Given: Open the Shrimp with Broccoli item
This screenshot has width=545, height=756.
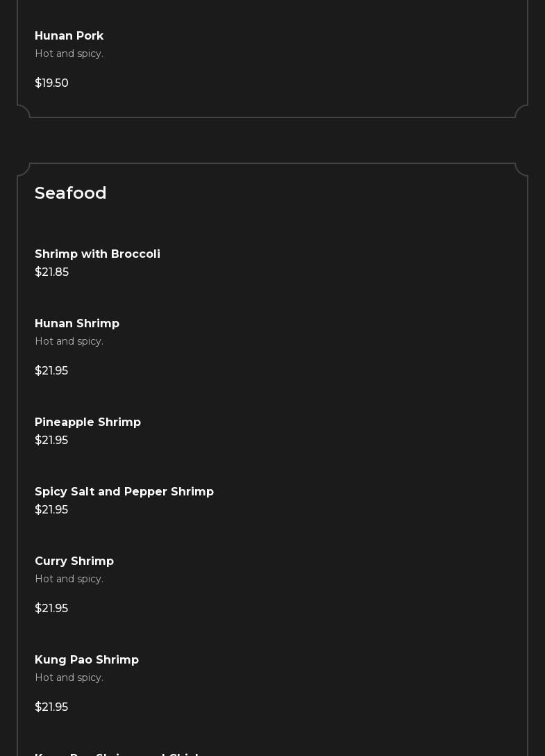Looking at the screenshot, I should [97, 254].
